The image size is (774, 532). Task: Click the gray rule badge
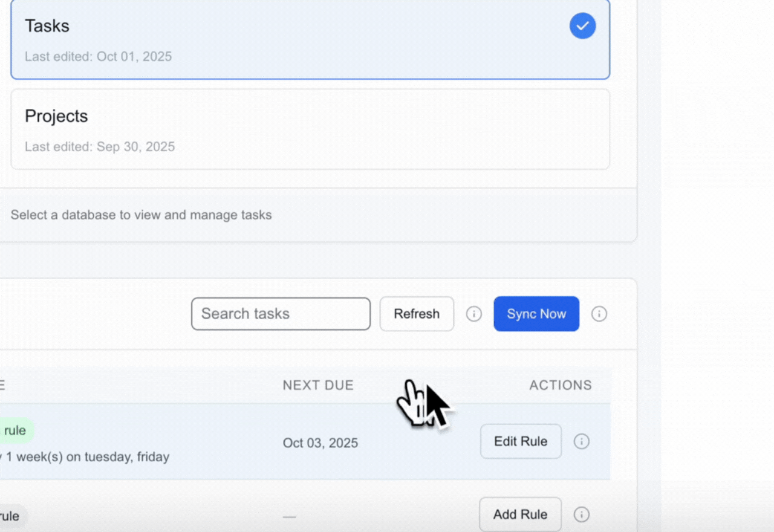tap(11, 516)
